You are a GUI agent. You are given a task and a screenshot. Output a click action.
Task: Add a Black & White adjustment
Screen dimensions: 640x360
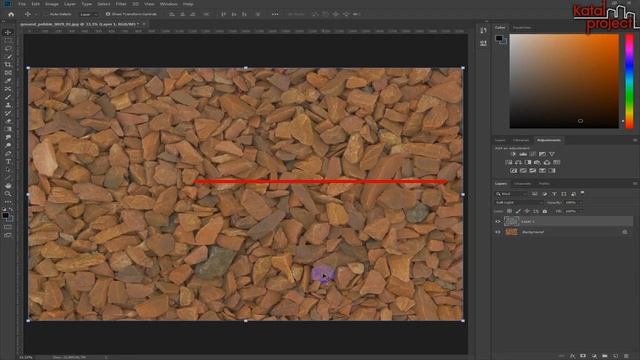(x=528, y=162)
